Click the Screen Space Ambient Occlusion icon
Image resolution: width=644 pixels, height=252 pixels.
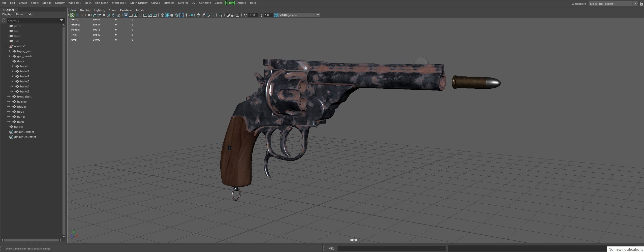(198, 15)
